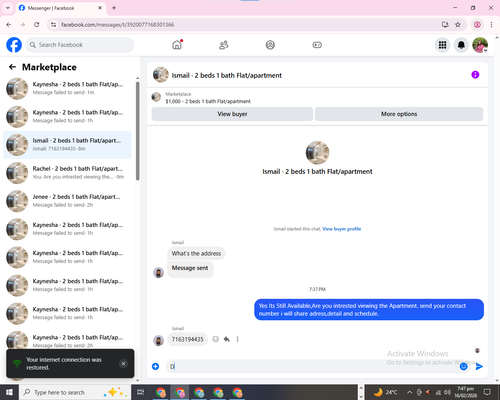Open the Windows Start menu
The width and height of the screenshot is (500, 400).
coord(9,392)
